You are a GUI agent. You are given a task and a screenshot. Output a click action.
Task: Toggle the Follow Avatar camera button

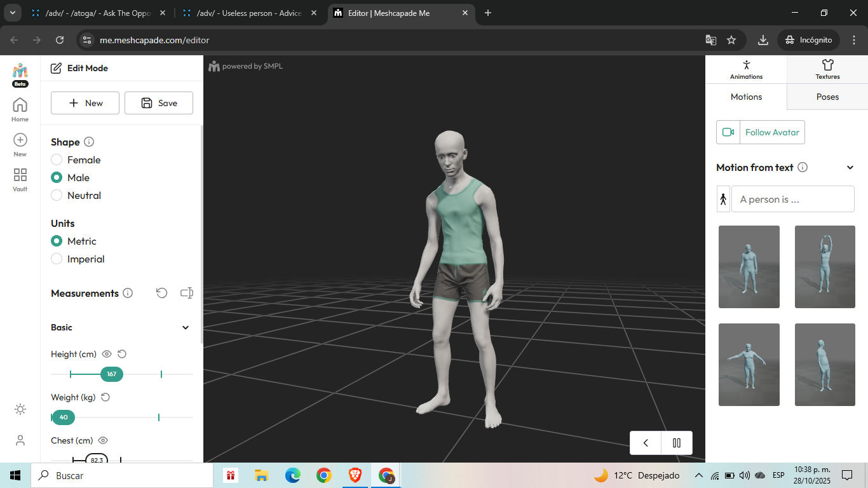(x=761, y=132)
